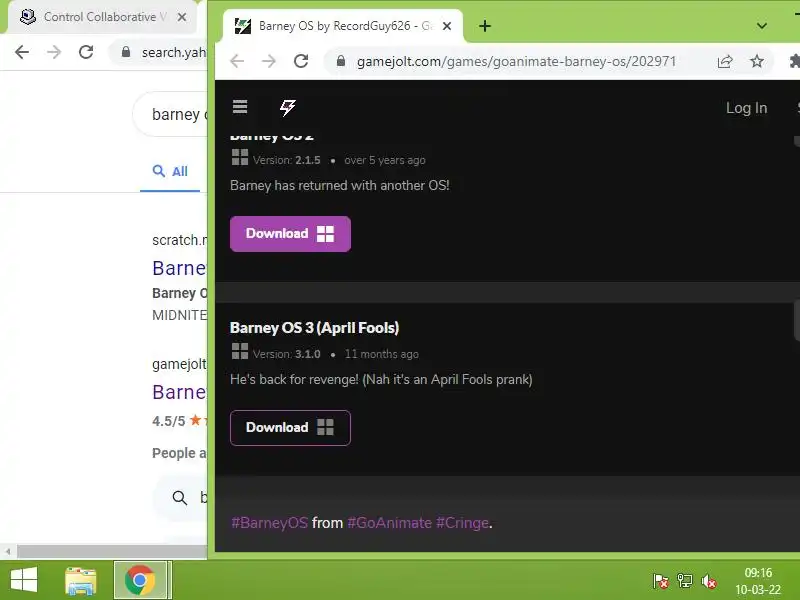The image size is (800, 600).
Task: Click the muted speaker volume tray icon
Action: click(x=709, y=581)
